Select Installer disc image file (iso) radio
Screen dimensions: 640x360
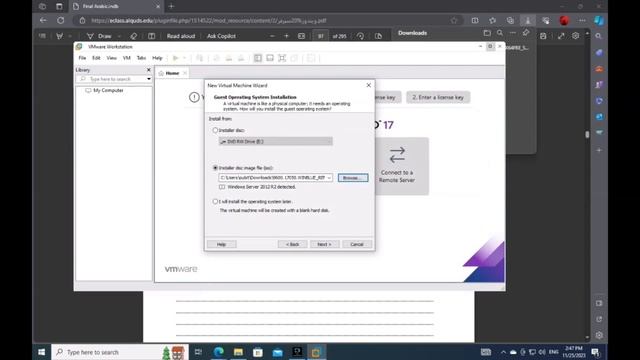tap(215, 168)
